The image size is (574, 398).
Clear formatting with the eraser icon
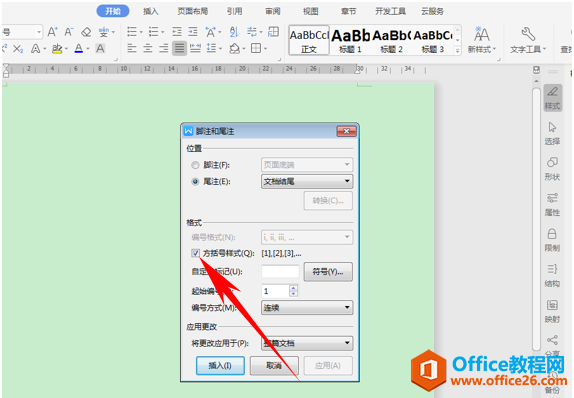pos(86,32)
